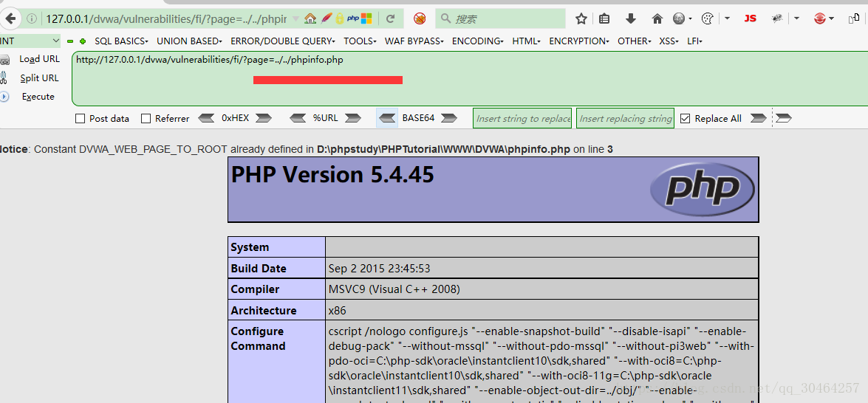Expand the dropdown arrow after the bug icon
This screenshot has width=868, height=403.
tap(796, 18)
